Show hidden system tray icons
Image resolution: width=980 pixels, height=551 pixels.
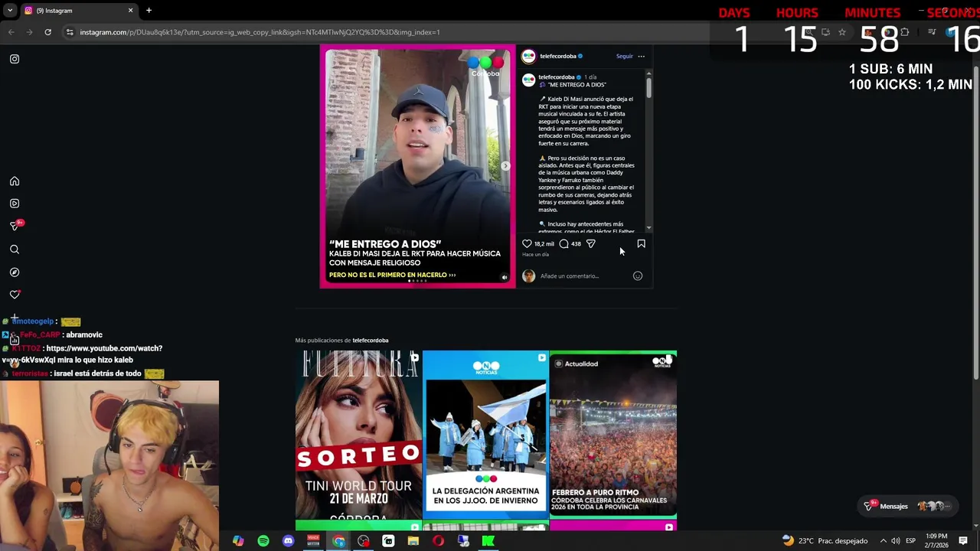tap(883, 541)
